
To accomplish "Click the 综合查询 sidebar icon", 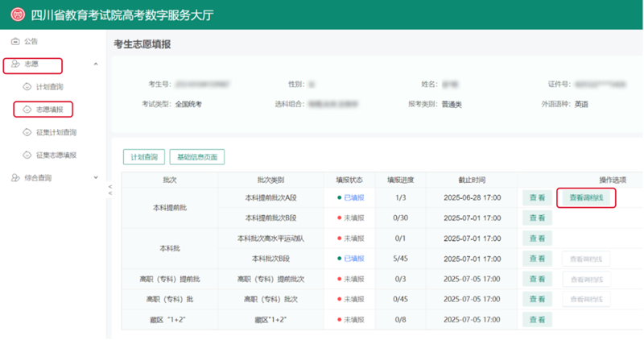I will pos(15,177).
